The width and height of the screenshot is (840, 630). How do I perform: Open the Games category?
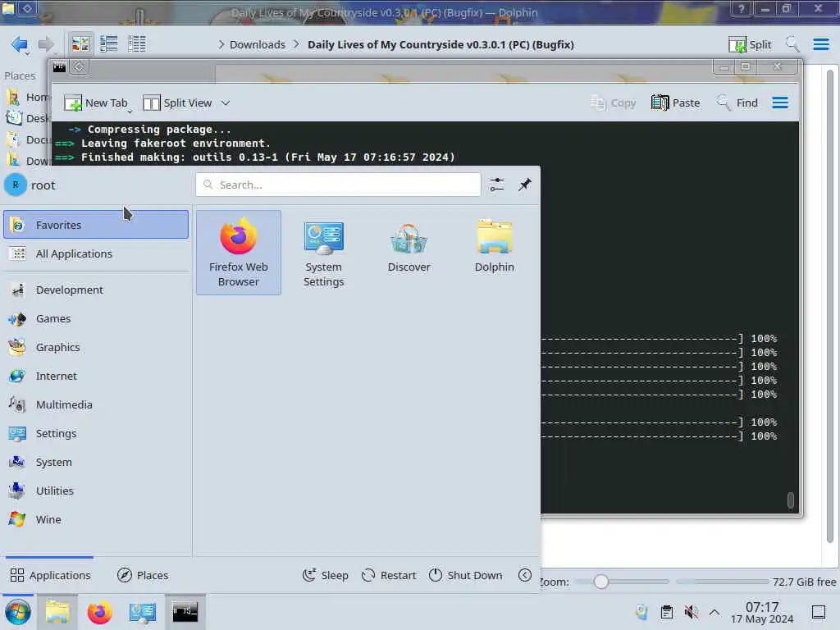point(96,319)
